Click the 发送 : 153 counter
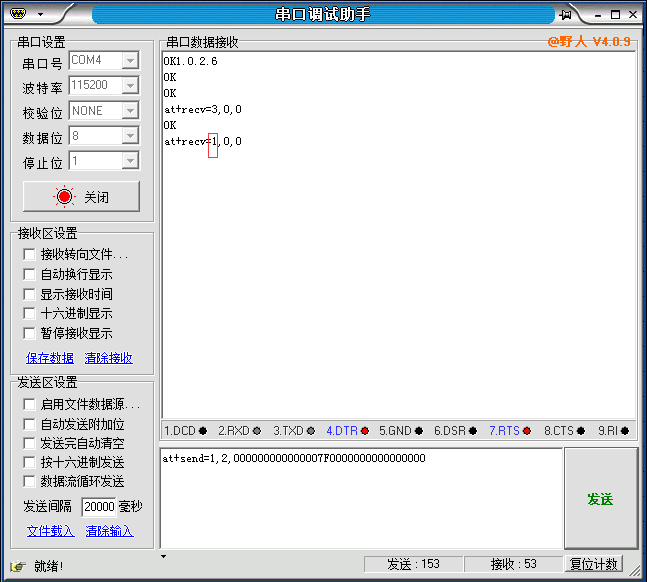 point(413,564)
